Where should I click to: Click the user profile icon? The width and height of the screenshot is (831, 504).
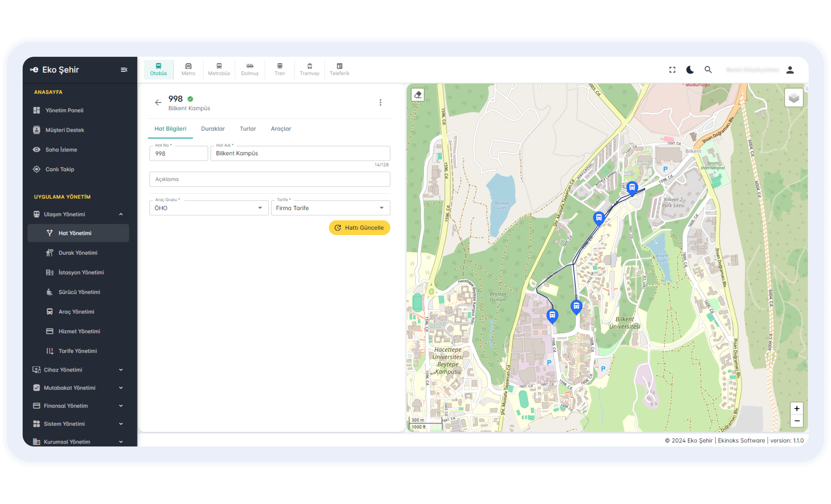coord(790,70)
